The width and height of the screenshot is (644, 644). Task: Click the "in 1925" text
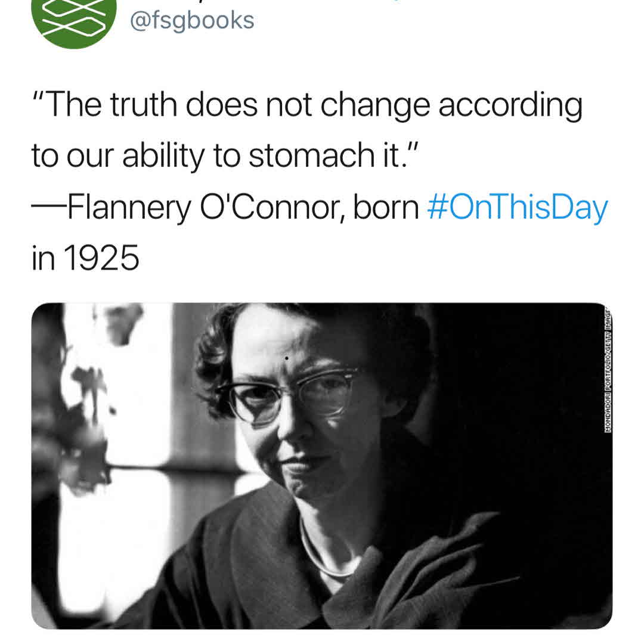(85, 258)
